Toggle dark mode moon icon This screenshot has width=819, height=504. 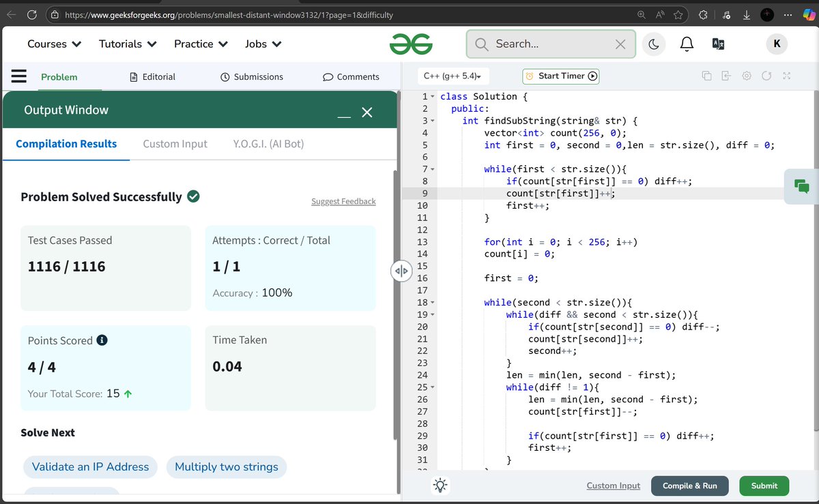[653, 44]
